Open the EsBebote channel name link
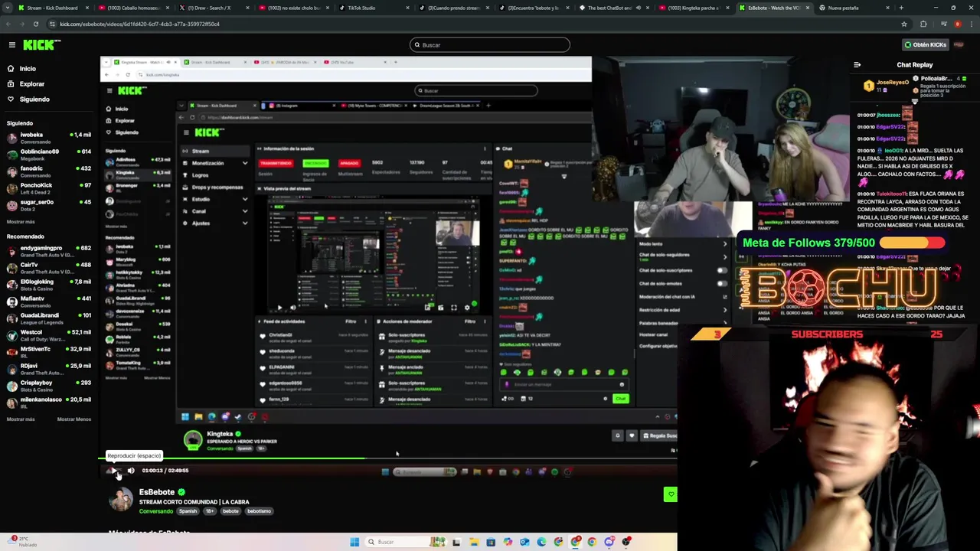Screen dimensions: 980x551 (157, 492)
